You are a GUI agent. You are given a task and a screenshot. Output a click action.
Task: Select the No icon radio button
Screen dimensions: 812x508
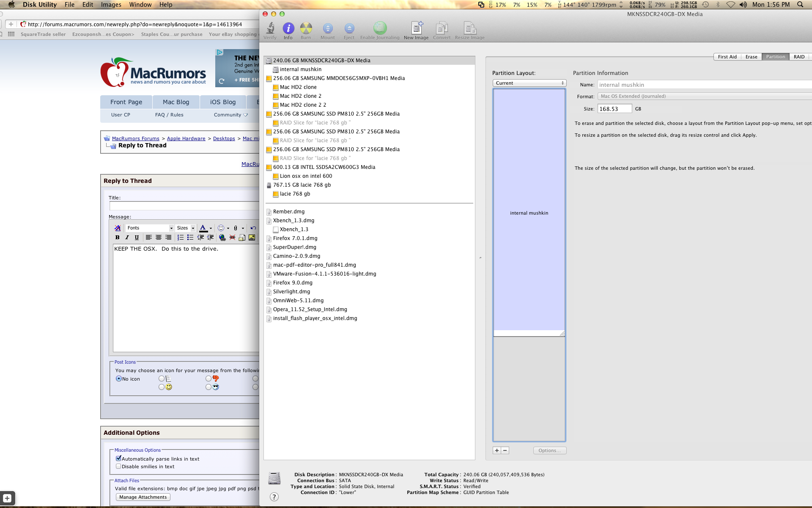click(x=119, y=379)
